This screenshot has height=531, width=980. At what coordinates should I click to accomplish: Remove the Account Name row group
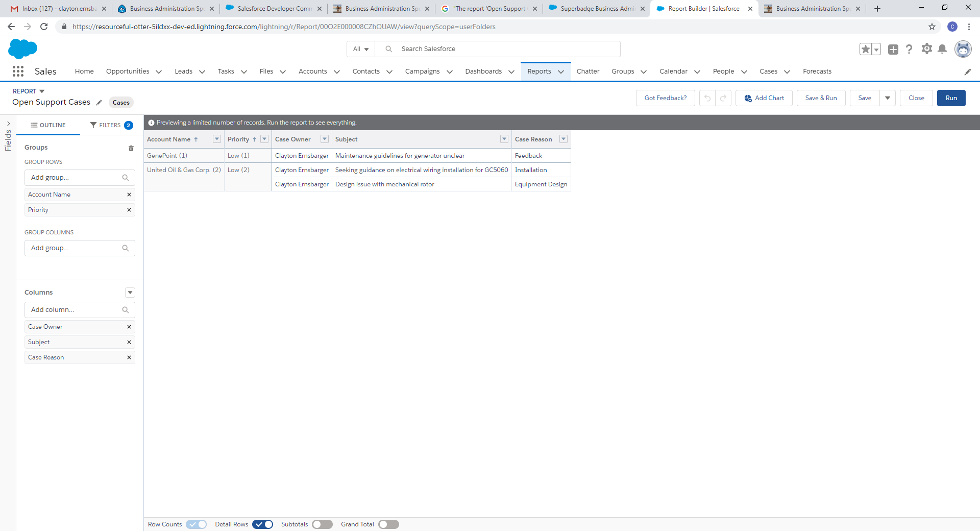pos(129,195)
